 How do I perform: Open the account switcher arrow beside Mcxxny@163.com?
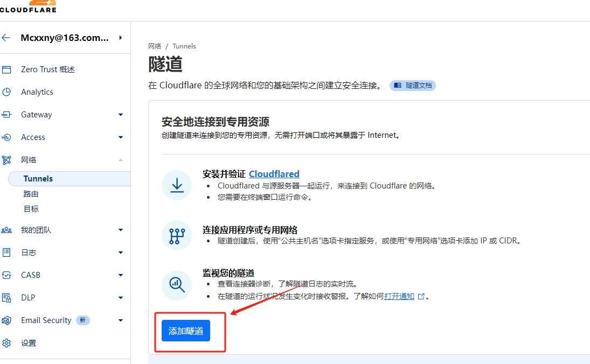coord(120,38)
